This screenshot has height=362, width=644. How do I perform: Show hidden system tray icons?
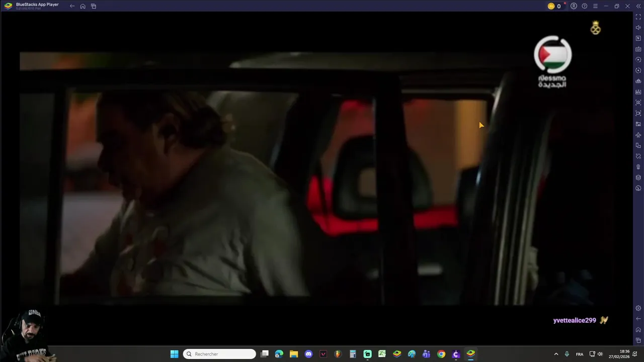(556, 354)
